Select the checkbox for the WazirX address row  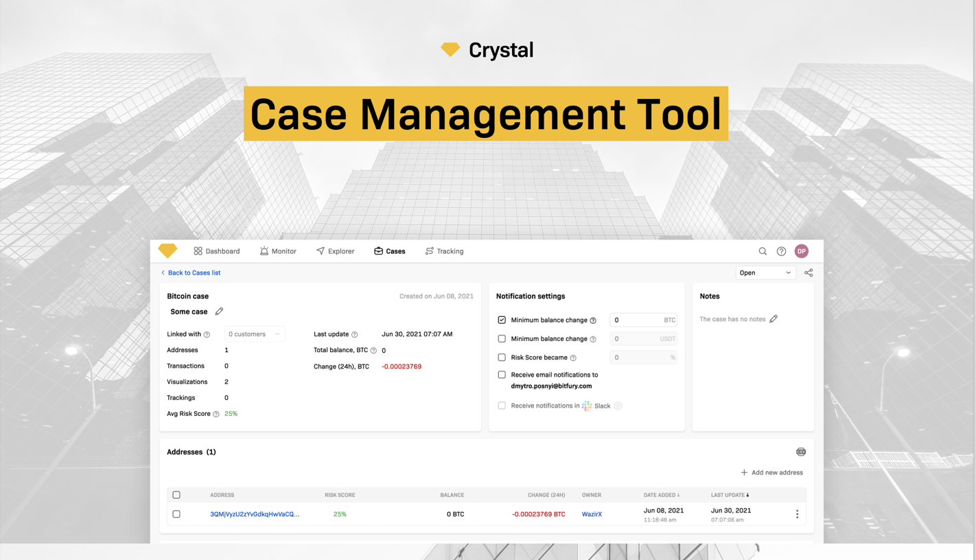pyautogui.click(x=176, y=513)
